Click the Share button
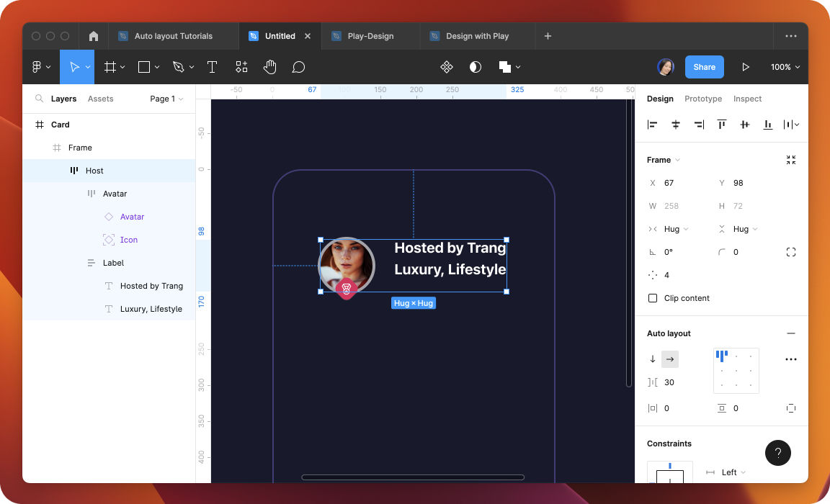The width and height of the screenshot is (830, 504). 704,67
